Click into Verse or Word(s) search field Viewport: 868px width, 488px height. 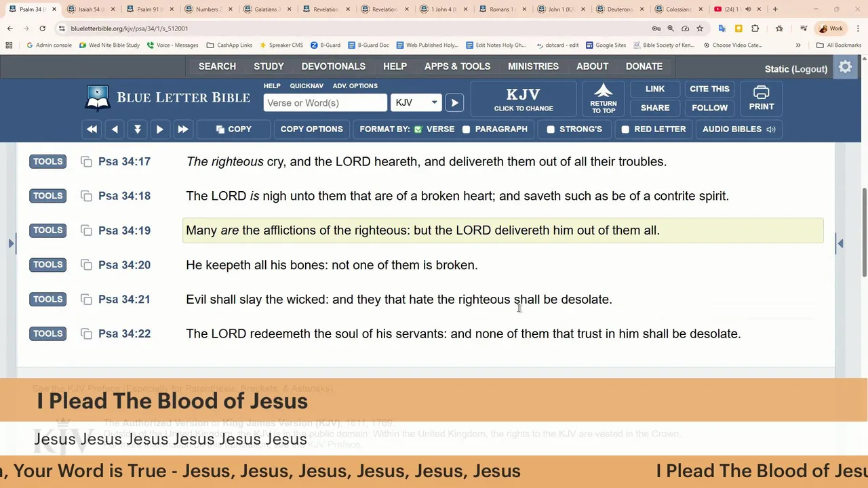coord(325,102)
